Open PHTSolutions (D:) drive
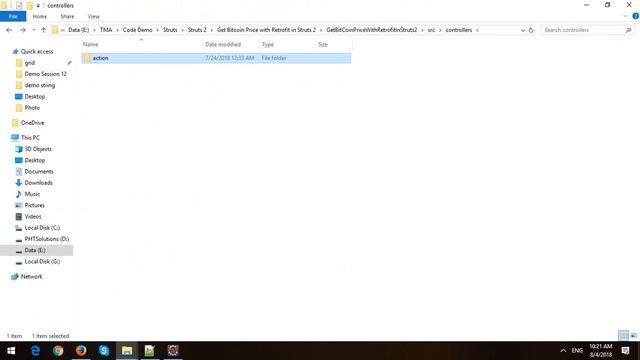Viewport: 640px width, 360px height. pos(47,239)
